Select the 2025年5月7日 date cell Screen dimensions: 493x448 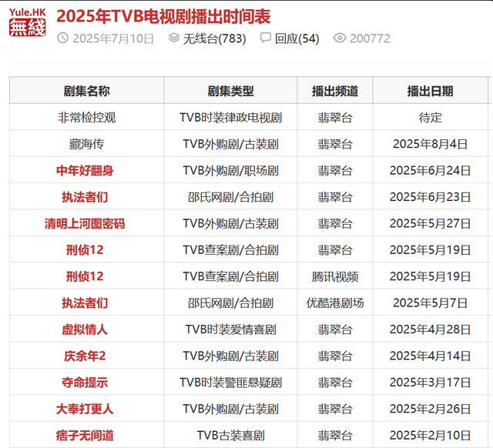click(430, 303)
